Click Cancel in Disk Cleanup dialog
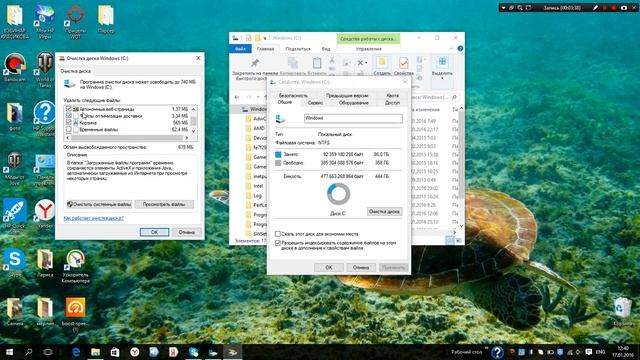Image resolution: width=640 pixels, height=360 pixels. click(186, 232)
